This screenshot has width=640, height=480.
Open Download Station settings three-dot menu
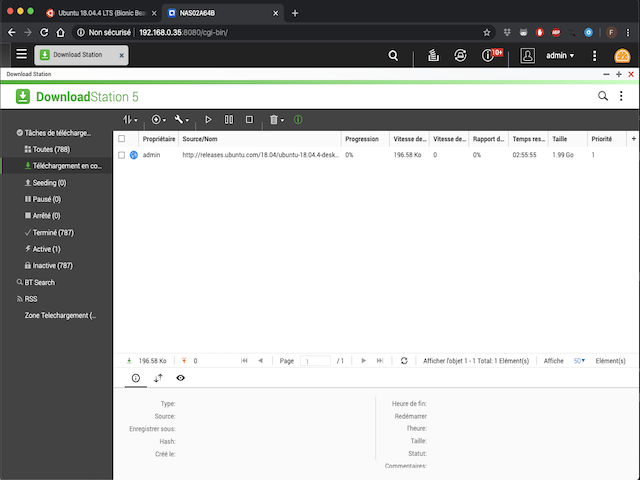tap(621, 96)
